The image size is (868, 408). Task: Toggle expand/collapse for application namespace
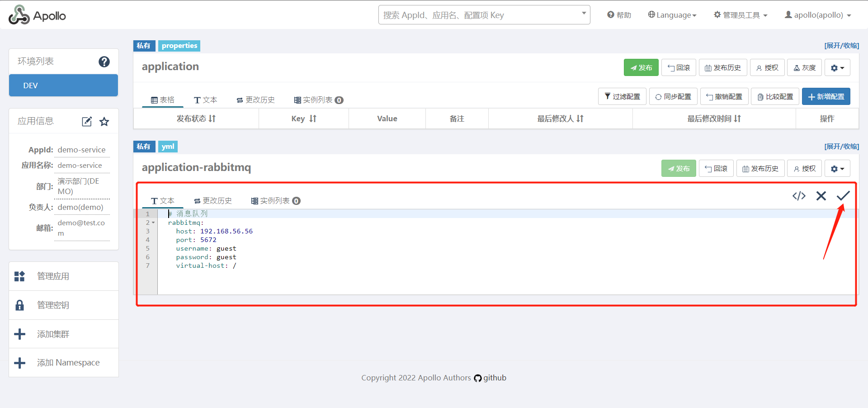pos(841,46)
